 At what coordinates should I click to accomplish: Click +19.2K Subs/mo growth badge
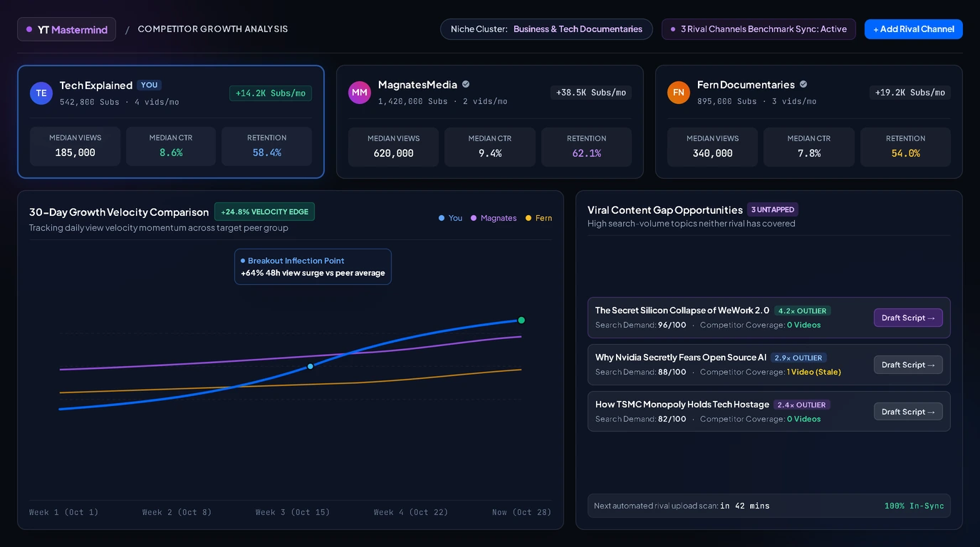point(909,93)
